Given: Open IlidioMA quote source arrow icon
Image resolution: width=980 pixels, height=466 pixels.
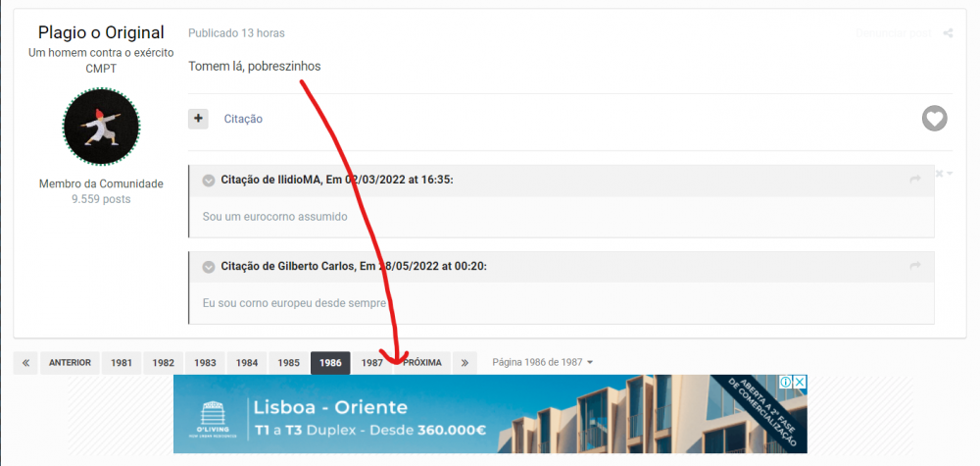Looking at the screenshot, I should [915, 180].
